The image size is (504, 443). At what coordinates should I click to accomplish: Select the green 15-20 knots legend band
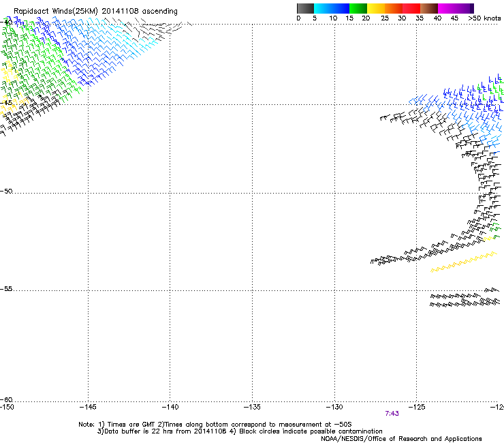(x=358, y=8)
